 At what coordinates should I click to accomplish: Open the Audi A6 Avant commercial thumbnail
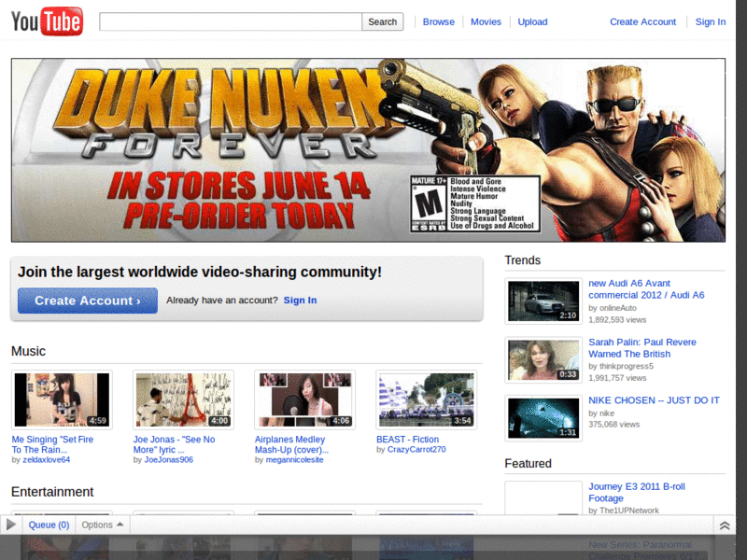543,301
